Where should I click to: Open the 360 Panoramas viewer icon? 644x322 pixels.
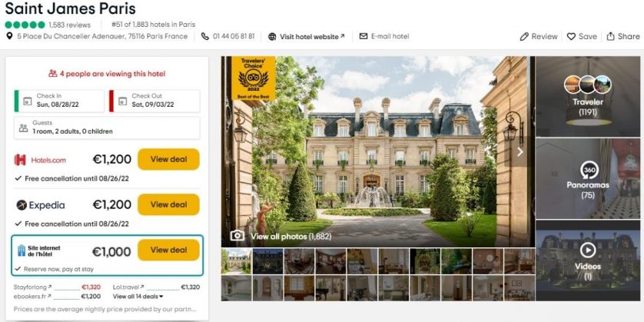(589, 170)
